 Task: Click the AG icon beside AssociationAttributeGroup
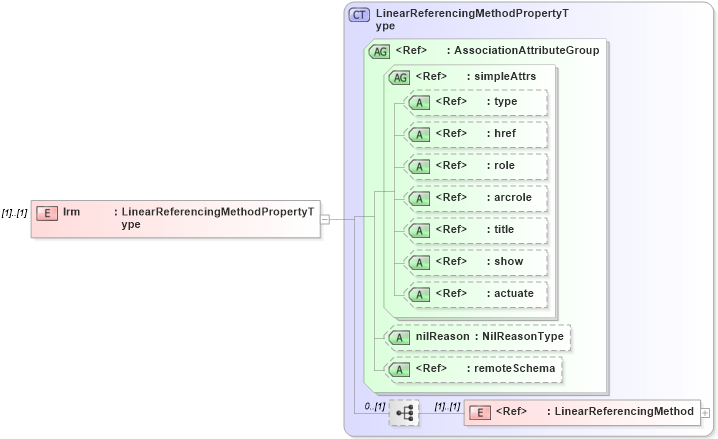tap(380, 52)
